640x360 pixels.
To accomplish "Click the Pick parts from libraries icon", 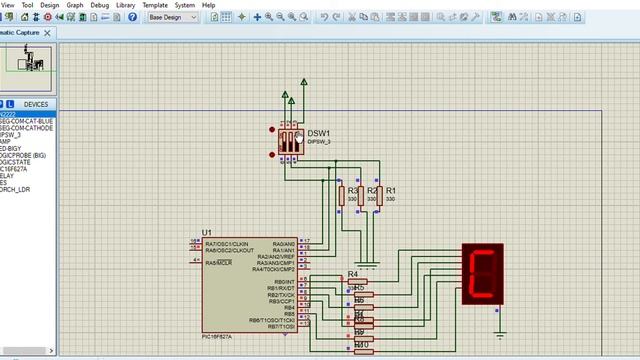I will click(441, 17).
